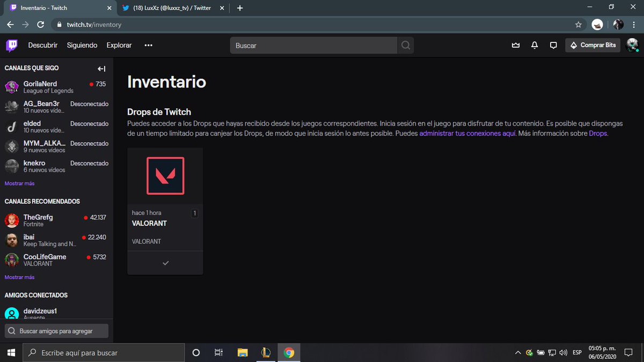Expand Mostrar más under recommended channels

(x=19, y=277)
